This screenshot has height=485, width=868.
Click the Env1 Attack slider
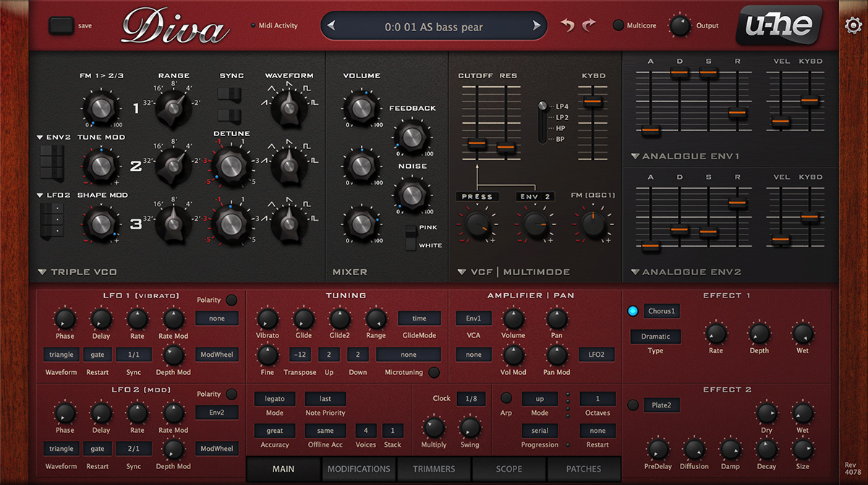pos(650,130)
